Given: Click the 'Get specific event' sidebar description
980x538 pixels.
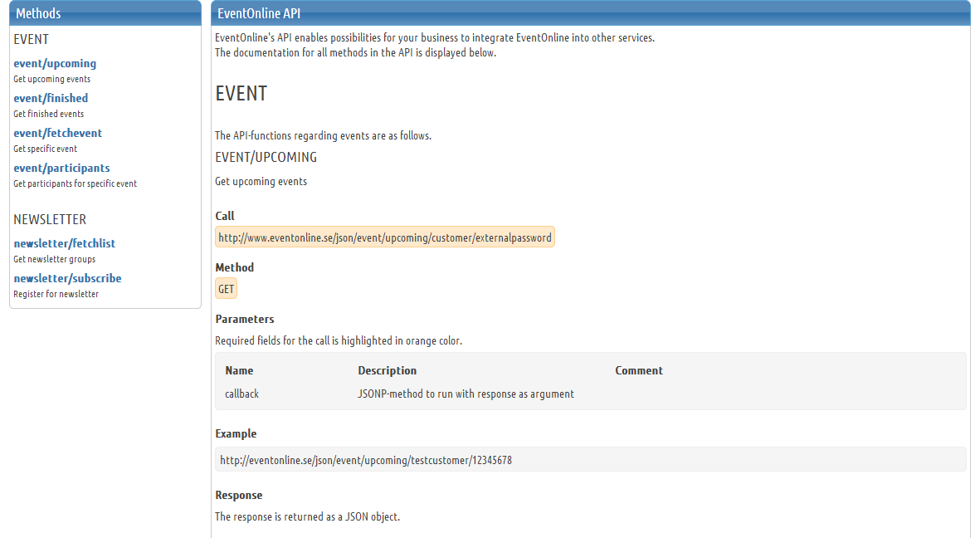Looking at the screenshot, I should (x=46, y=149).
